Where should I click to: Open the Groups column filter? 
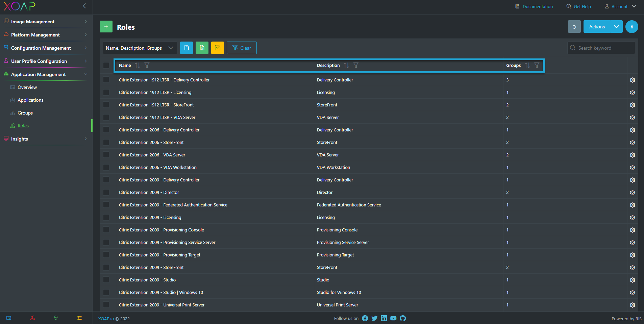tap(537, 65)
